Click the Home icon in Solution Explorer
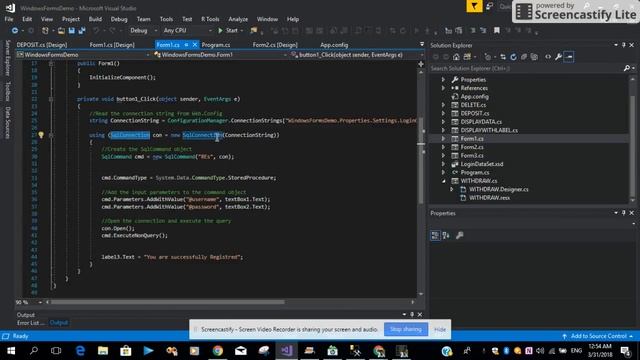 click(x=456, y=57)
